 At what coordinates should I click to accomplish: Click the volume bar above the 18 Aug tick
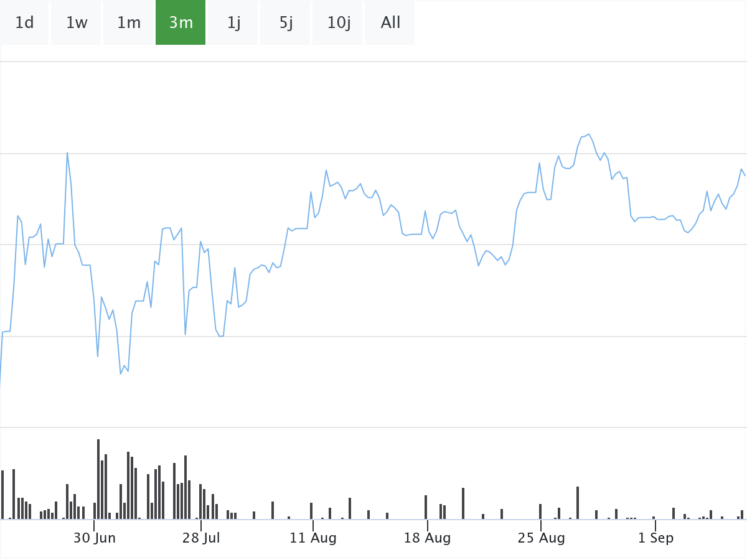click(426, 507)
